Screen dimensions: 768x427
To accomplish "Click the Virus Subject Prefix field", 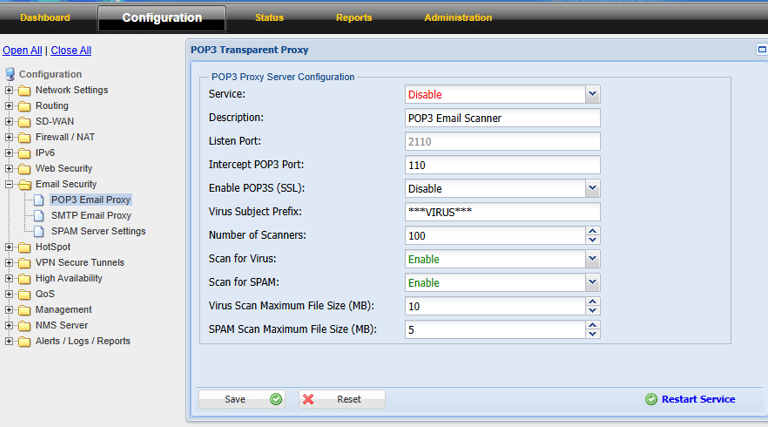I will (503, 212).
